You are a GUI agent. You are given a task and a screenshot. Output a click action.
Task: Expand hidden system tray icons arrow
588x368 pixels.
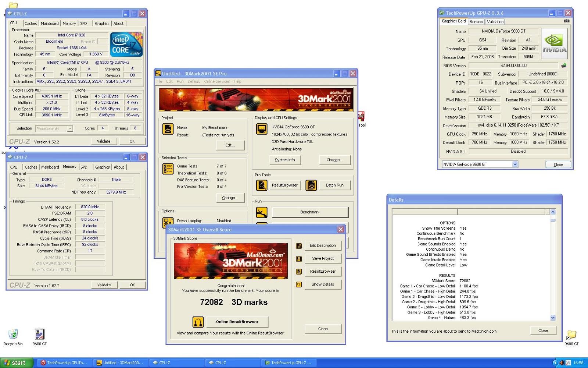click(x=555, y=363)
